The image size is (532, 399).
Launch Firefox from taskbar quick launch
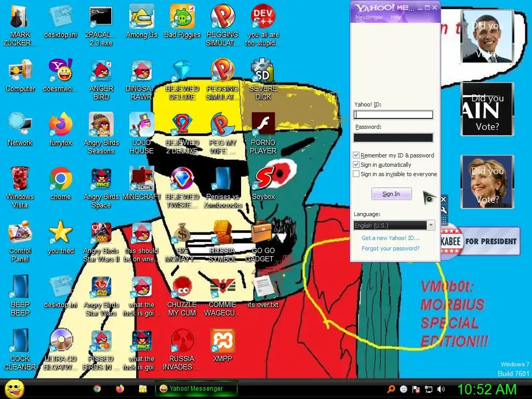pyautogui.click(x=120, y=389)
